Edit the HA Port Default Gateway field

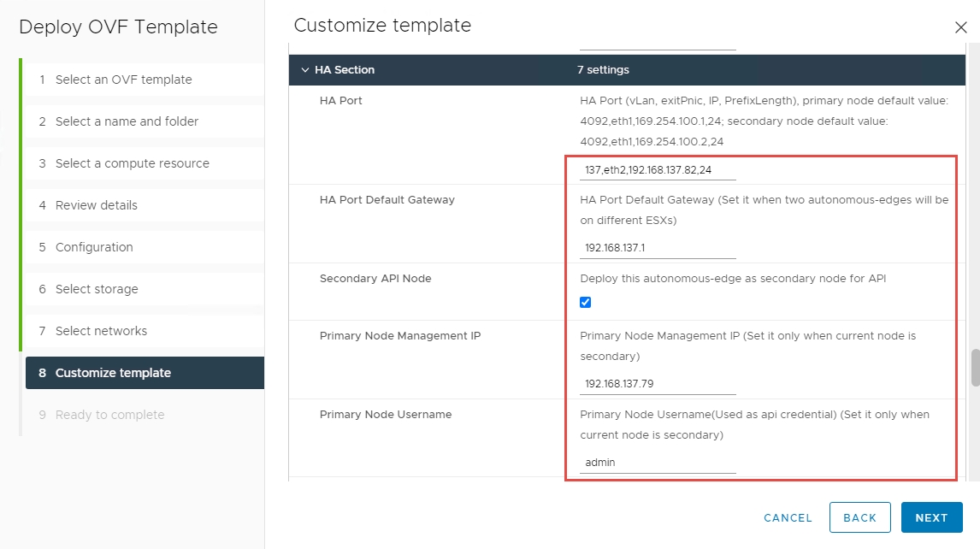[657, 249]
